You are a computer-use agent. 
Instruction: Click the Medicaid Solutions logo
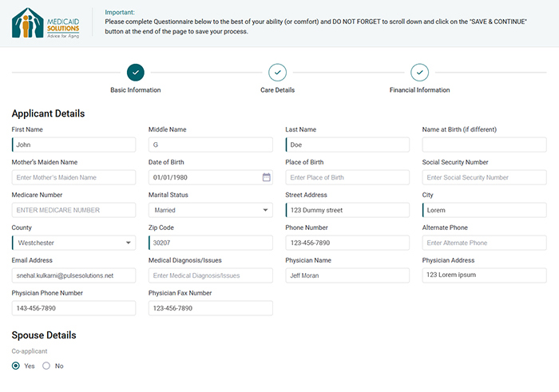point(46,23)
